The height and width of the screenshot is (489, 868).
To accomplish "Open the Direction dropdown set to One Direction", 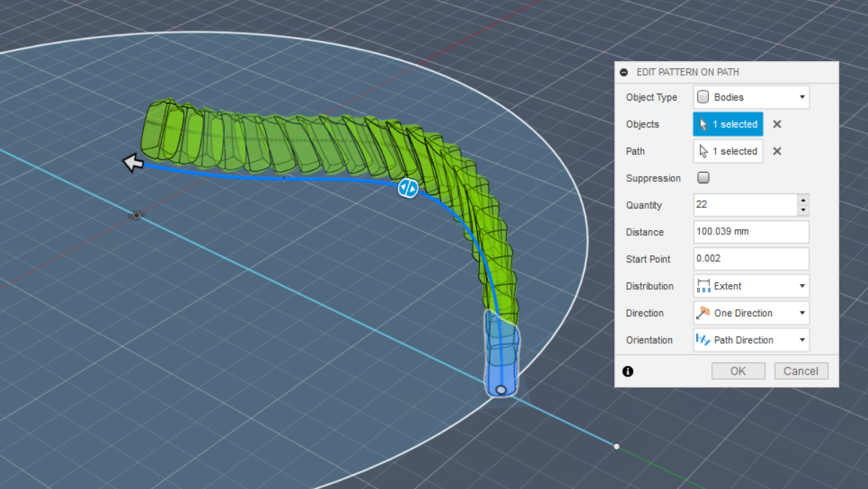I will click(751, 313).
